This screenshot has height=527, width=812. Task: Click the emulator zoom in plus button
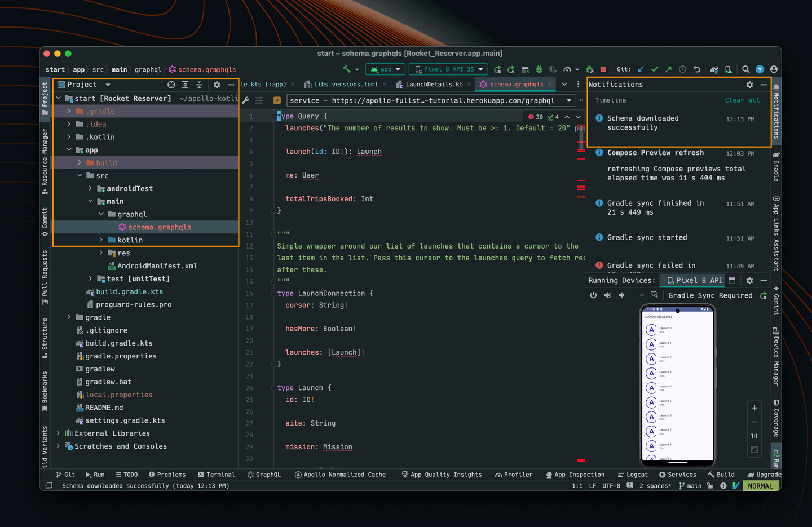754,408
